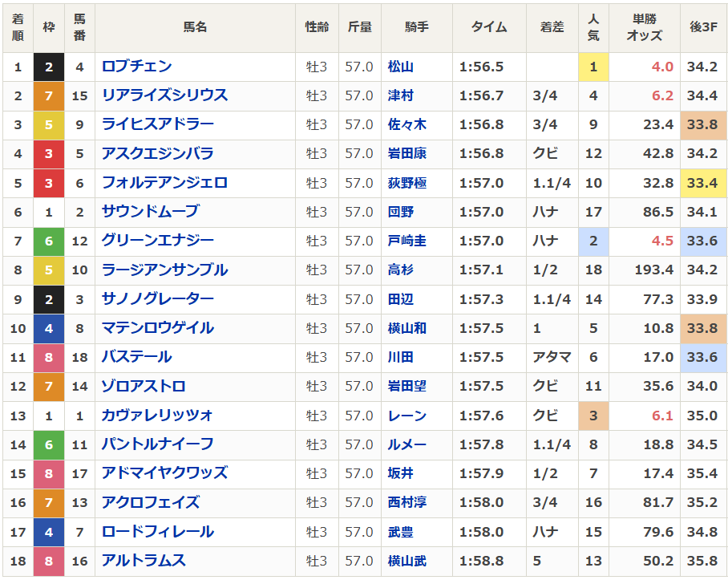Select horse number 18 in the バステール row
The width and height of the screenshot is (728, 580).
[80, 357]
